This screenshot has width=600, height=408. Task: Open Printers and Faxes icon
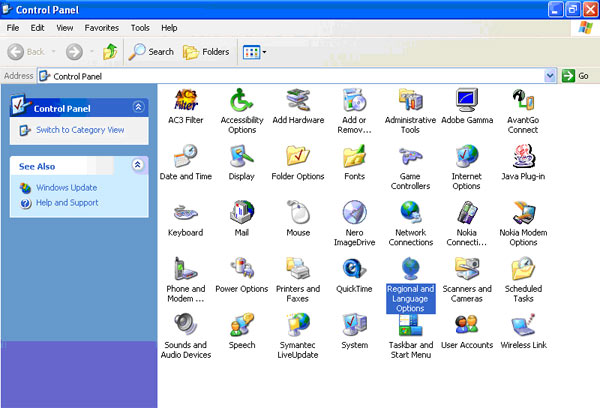[298, 269]
